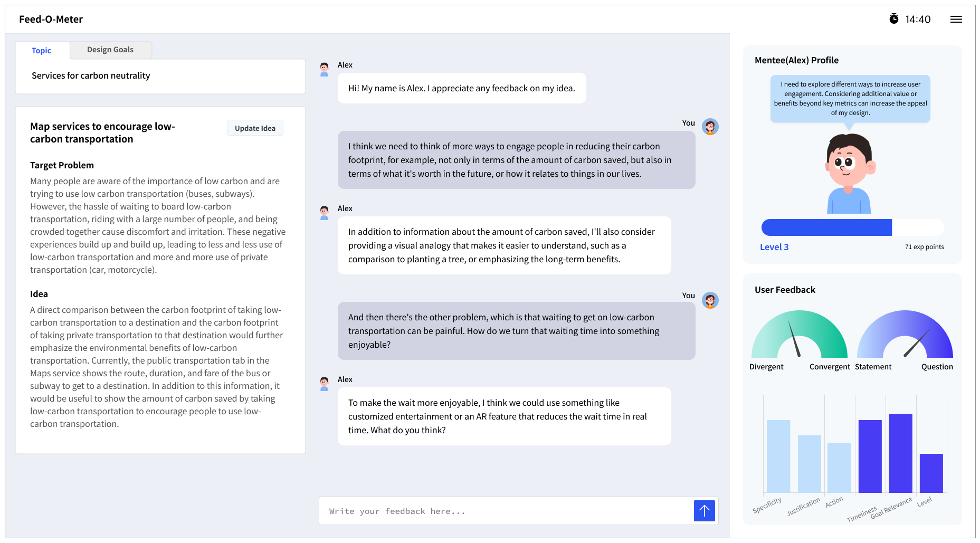Click the idea title "Map services to encourage low-carbon transportation"

pyautogui.click(x=102, y=132)
